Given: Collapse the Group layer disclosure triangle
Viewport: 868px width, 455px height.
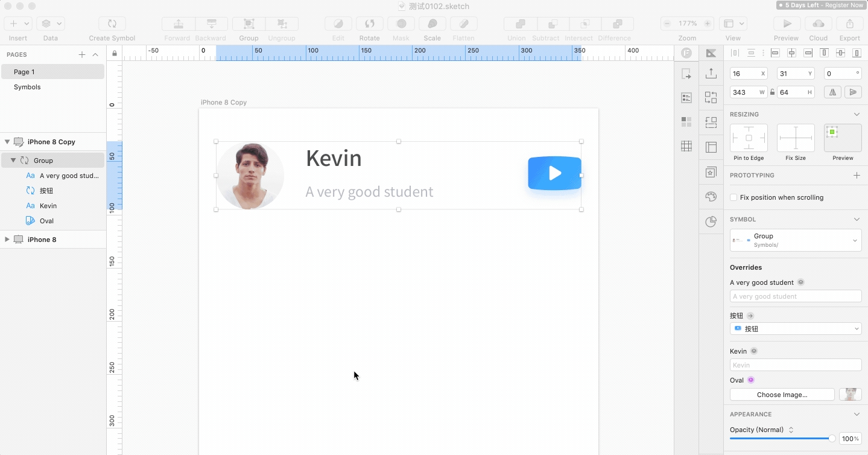Looking at the screenshot, I should [13, 161].
